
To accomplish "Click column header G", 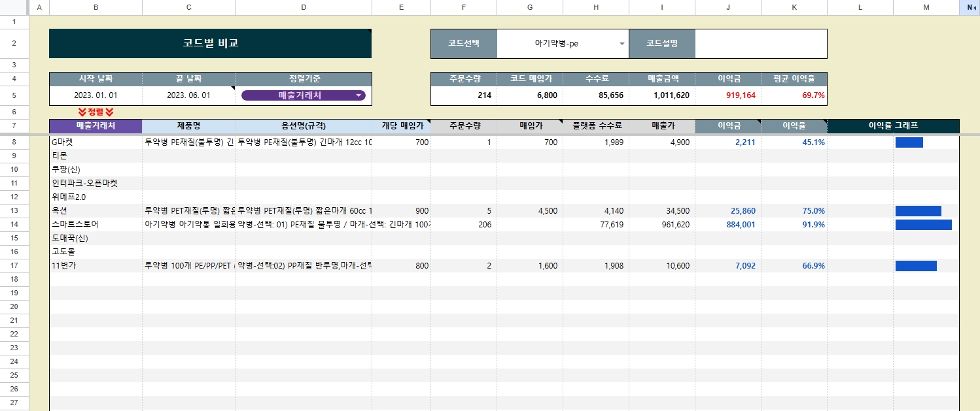I will 529,7.
